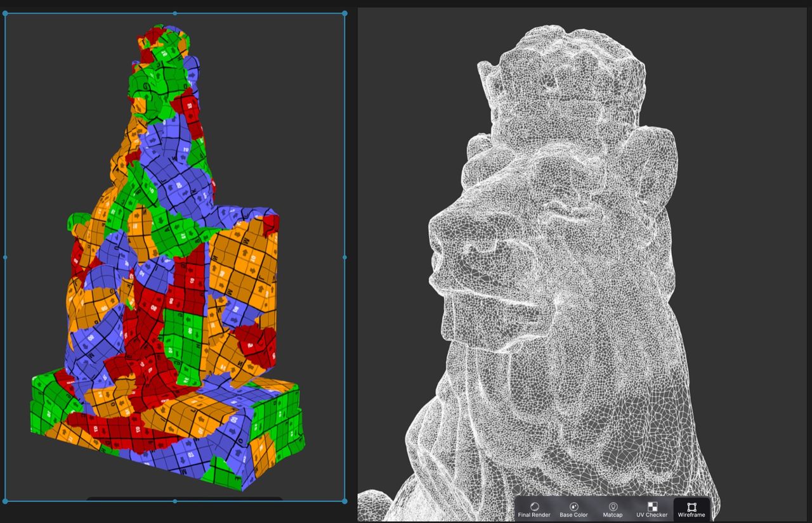812x523 pixels.
Task: Click the UV Checker checkerboard icon
Action: 652,507
